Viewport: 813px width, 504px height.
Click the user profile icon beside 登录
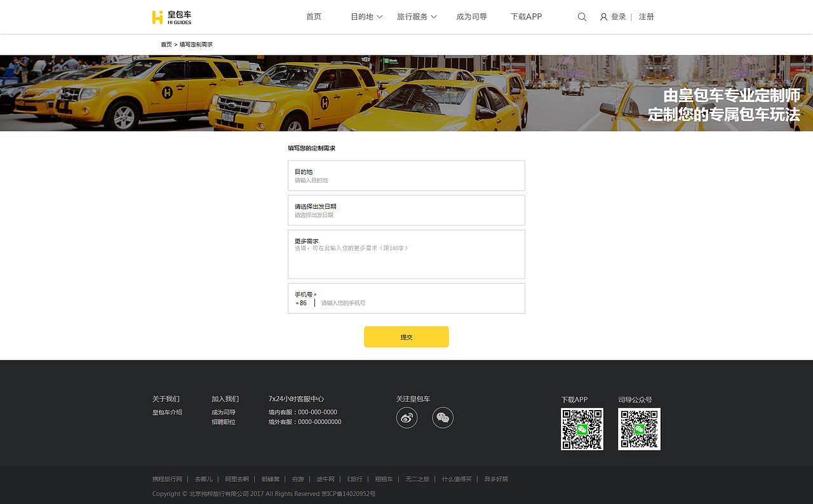pos(603,17)
